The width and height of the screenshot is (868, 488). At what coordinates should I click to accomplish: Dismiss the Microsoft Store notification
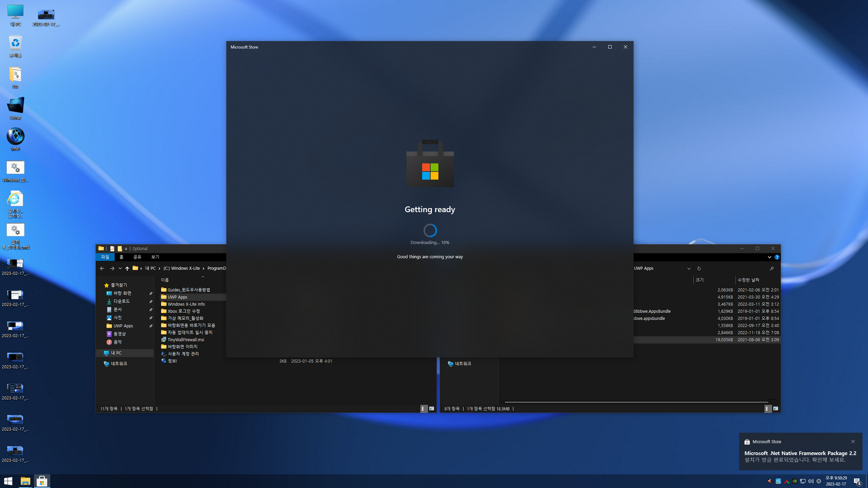click(x=853, y=442)
